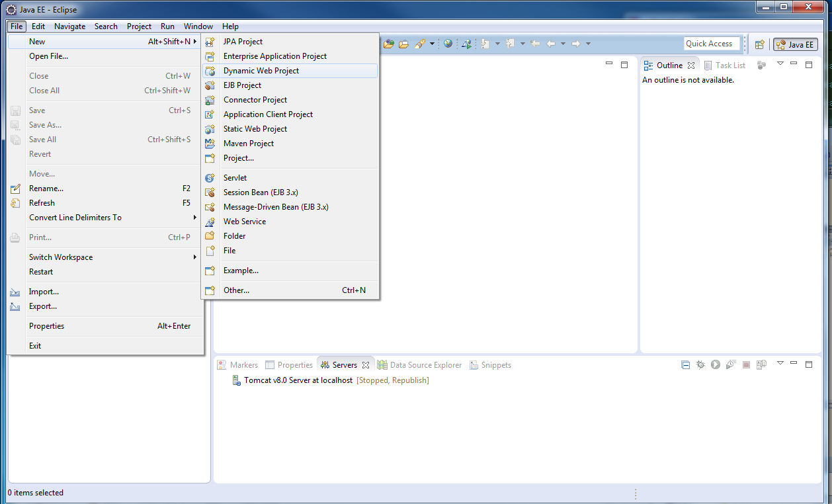Click the web browser globe icon
Viewport: 832px width, 504px height.
click(x=448, y=44)
